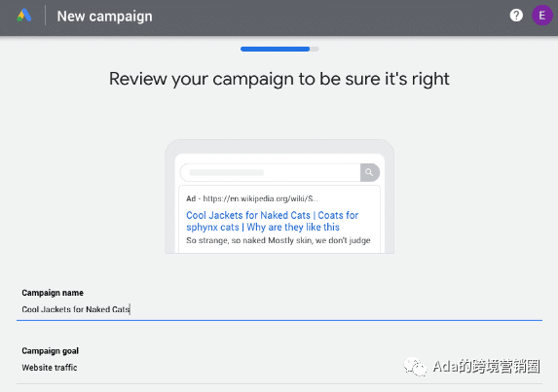Click the preview search box field

click(271, 173)
